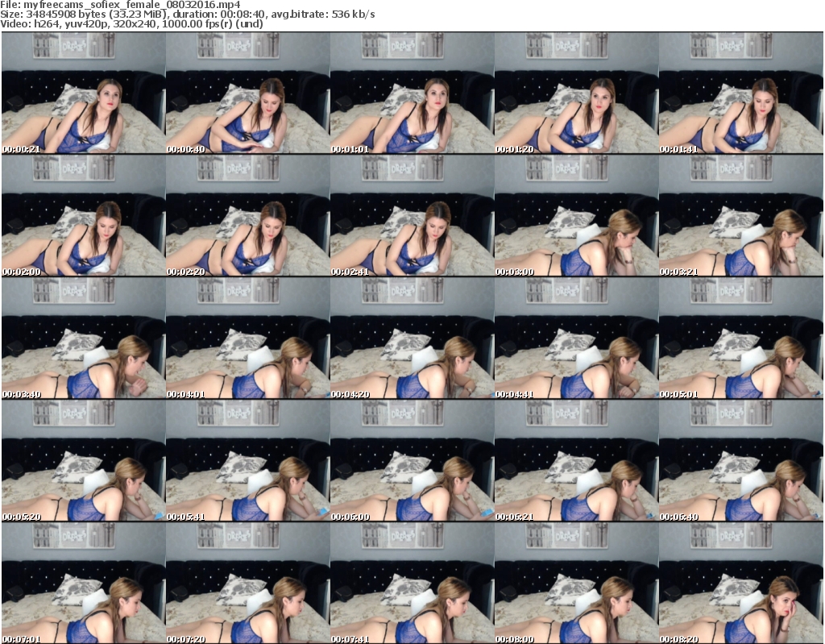Viewport: 825px width, 644px height.
Task: Open the frame timestamped 00:03:00
Action: 576,216
